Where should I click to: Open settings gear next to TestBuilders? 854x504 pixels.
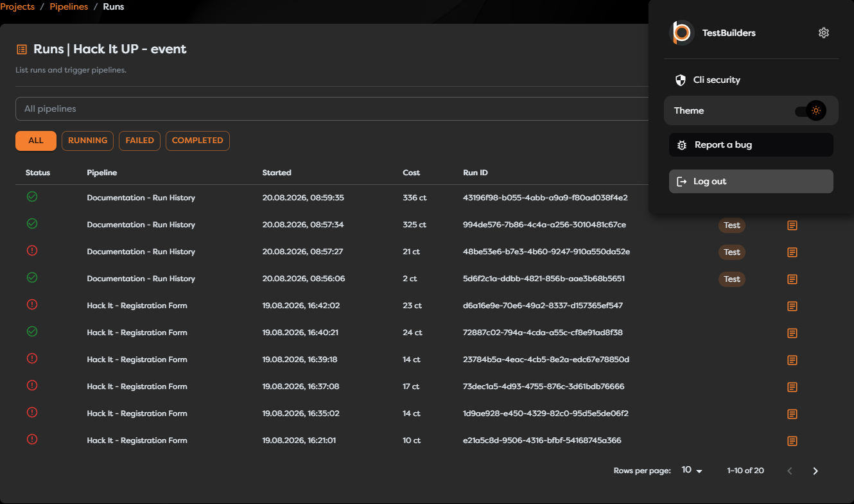[824, 33]
